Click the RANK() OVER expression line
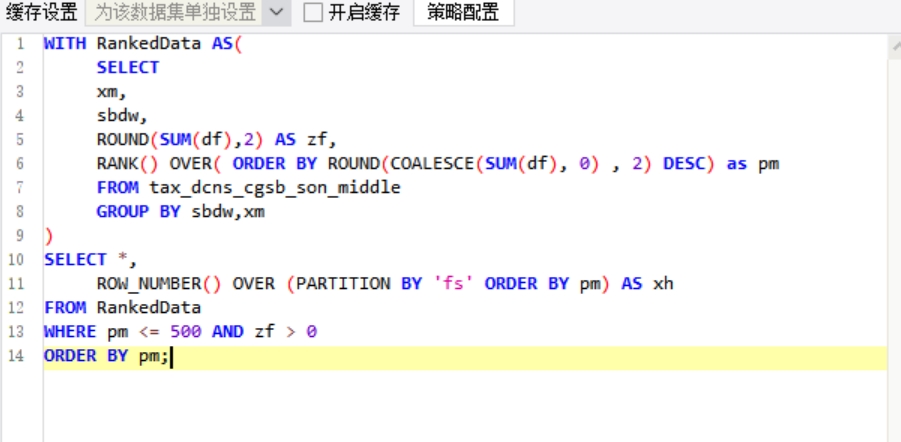This screenshot has width=901, height=442. click(438, 164)
